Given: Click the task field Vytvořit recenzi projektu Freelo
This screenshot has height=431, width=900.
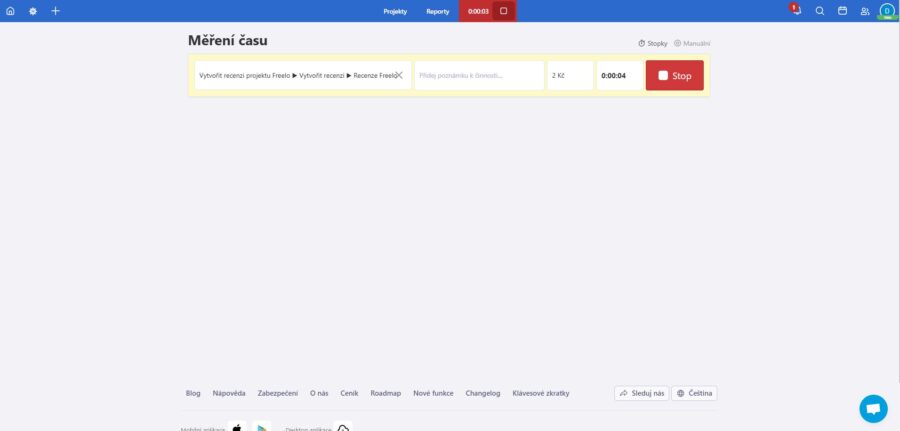Looking at the screenshot, I should 303,75.
